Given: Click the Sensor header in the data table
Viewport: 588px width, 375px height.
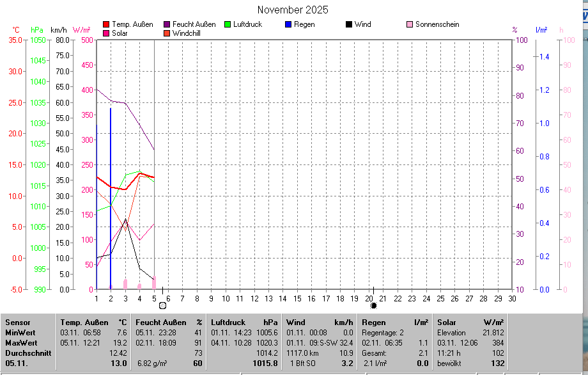Looking at the screenshot, I should coord(17,323).
